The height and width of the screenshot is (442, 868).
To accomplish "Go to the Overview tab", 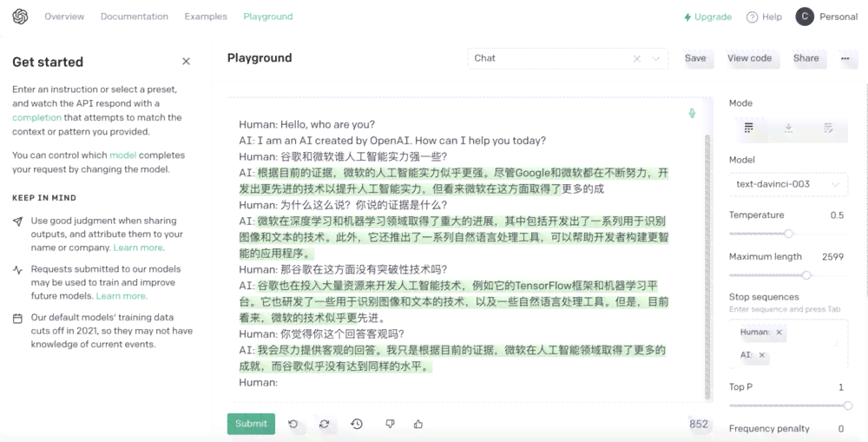I will (x=64, y=16).
